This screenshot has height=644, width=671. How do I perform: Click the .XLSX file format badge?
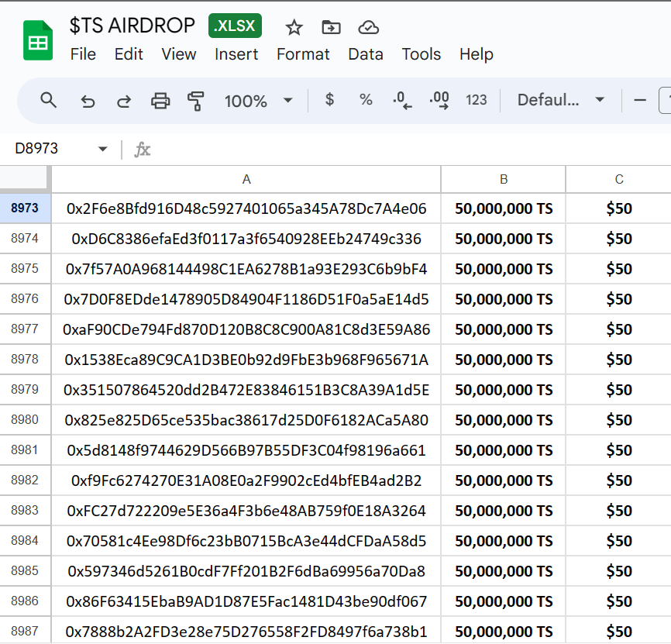pyautogui.click(x=235, y=26)
